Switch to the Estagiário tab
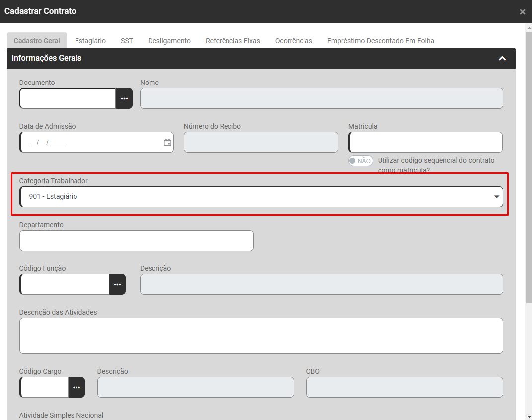The height and width of the screenshot is (420, 532). (x=90, y=41)
